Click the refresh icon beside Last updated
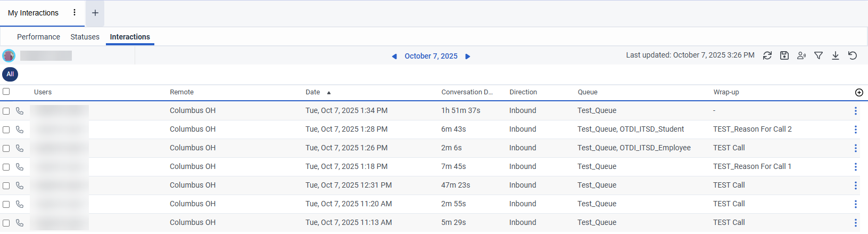868x234 pixels. pyautogui.click(x=767, y=55)
